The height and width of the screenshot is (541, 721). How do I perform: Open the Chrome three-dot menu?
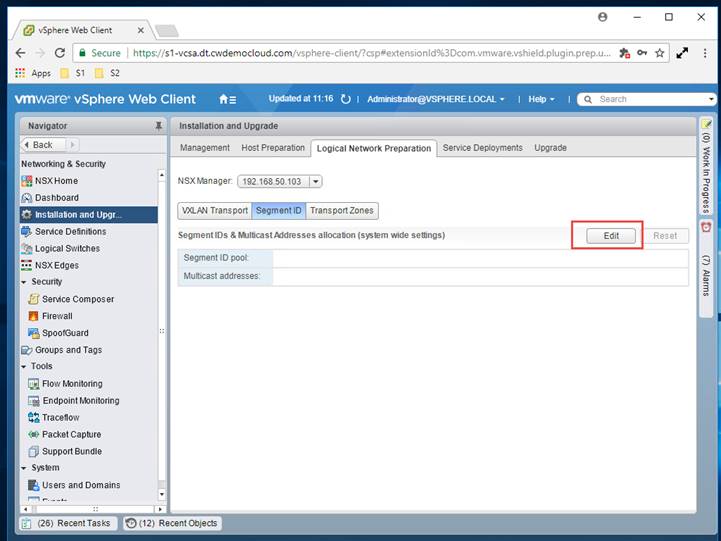705,53
